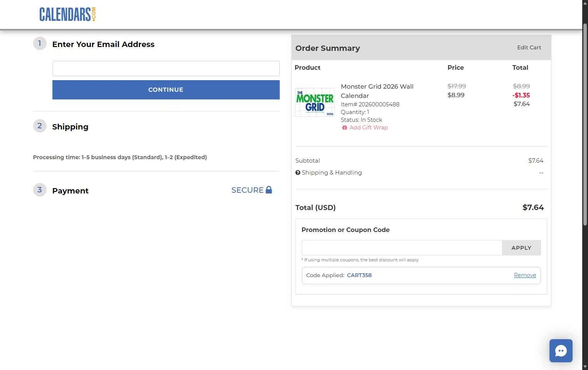This screenshot has width=588, height=370.
Task: Apply the coupon code with APPLY button
Action: click(521, 248)
